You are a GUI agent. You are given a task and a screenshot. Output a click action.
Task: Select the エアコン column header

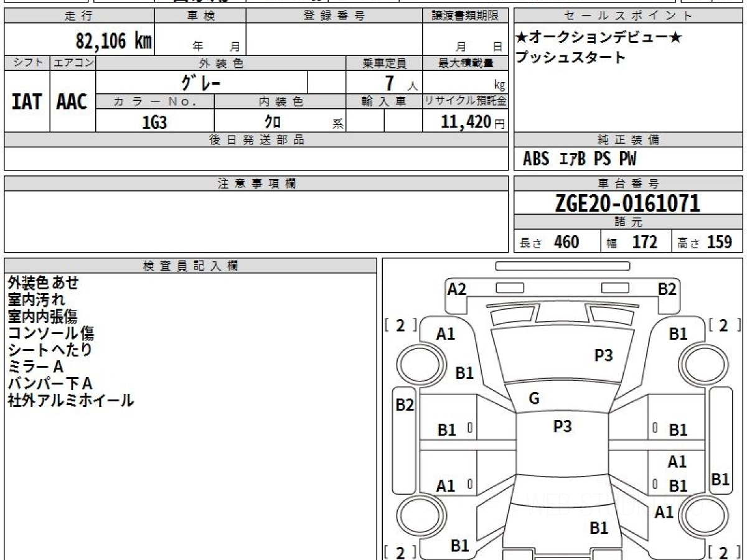73,63
